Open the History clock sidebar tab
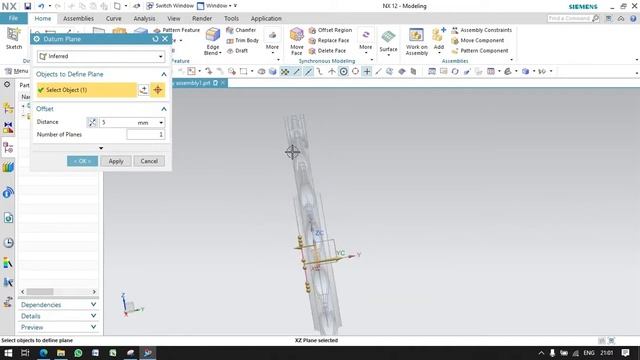 click(x=8, y=242)
